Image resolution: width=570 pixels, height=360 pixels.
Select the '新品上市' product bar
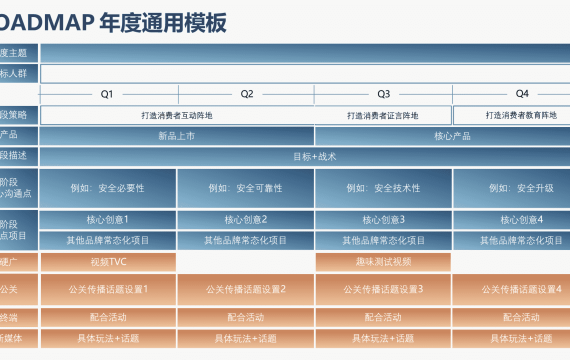point(177,136)
